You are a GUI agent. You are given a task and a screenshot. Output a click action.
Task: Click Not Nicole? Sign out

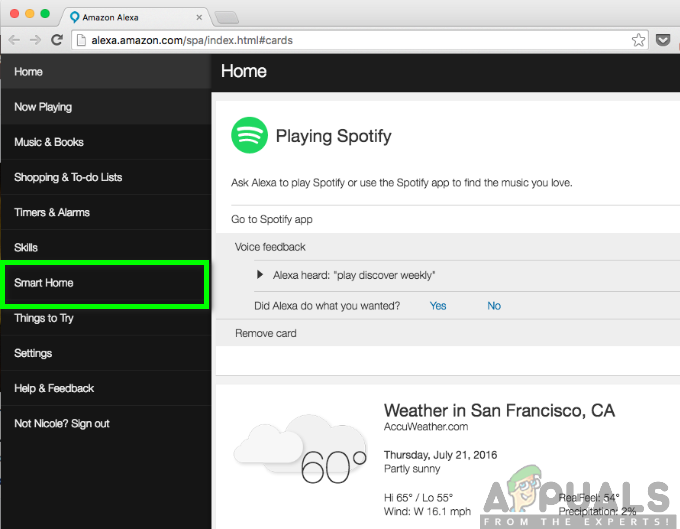click(x=106, y=423)
